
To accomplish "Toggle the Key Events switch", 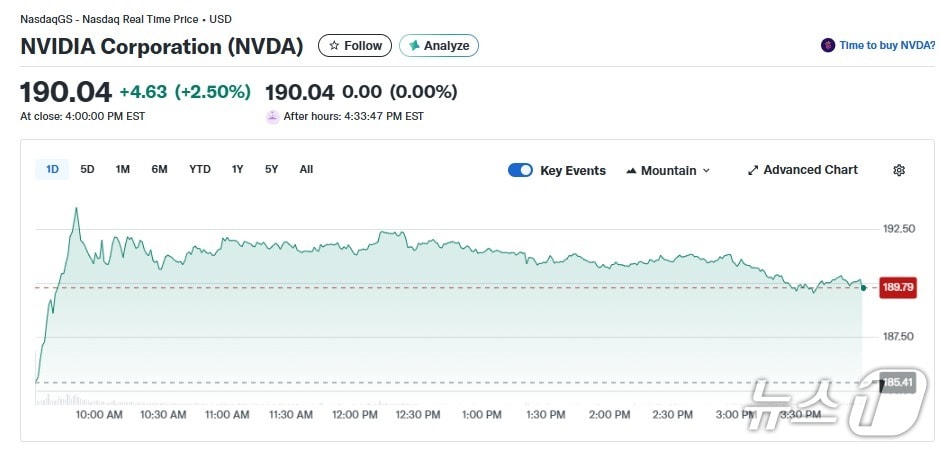I will (x=520, y=170).
